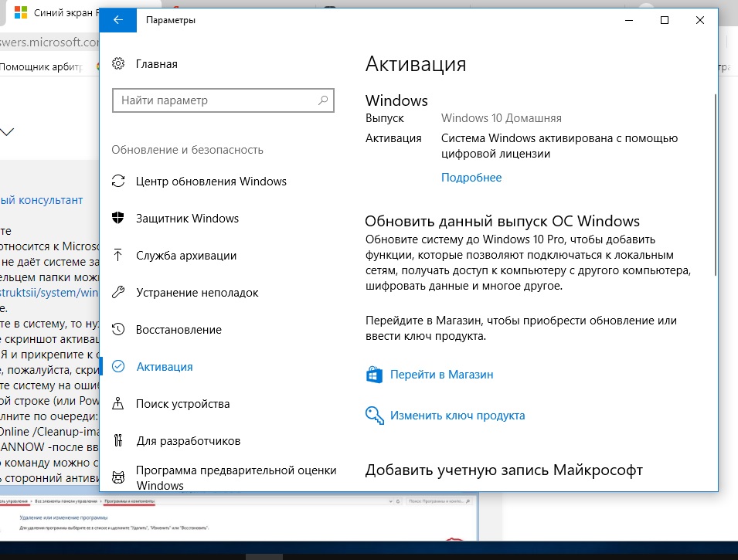Click Изменить ключ продукта link

(457, 416)
